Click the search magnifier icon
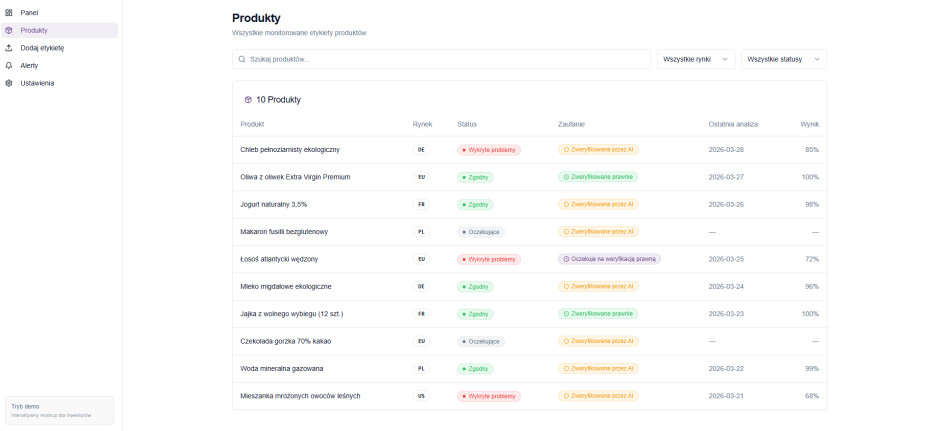Image resolution: width=940 pixels, height=431 pixels. click(x=242, y=59)
